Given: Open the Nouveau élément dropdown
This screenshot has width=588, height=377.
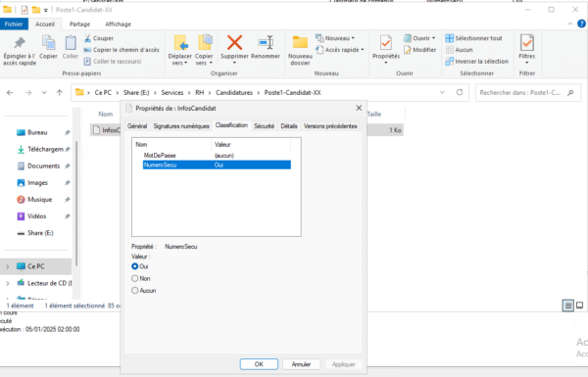Looking at the screenshot, I should pyautogui.click(x=335, y=38).
